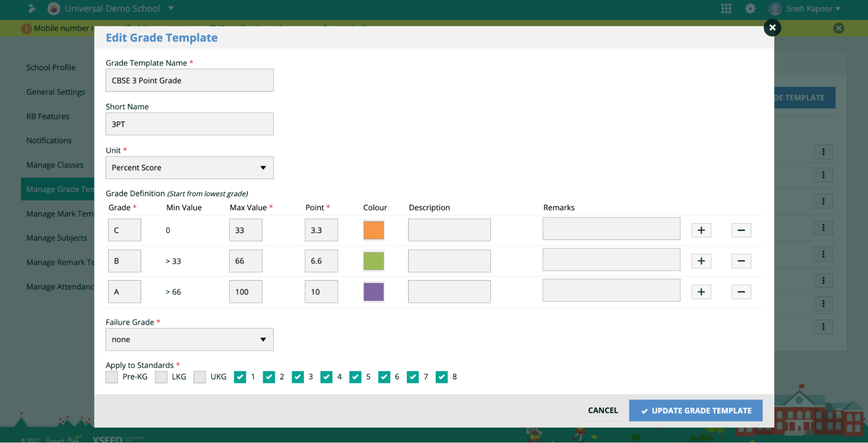Remove the grade A row
This screenshot has width=868, height=443.
(x=741, y=292)
